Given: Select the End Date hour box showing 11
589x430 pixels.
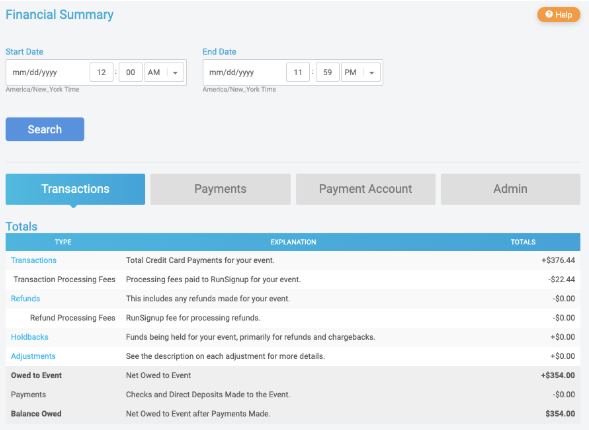Looking at the screenshot, I should click(298, 72).
